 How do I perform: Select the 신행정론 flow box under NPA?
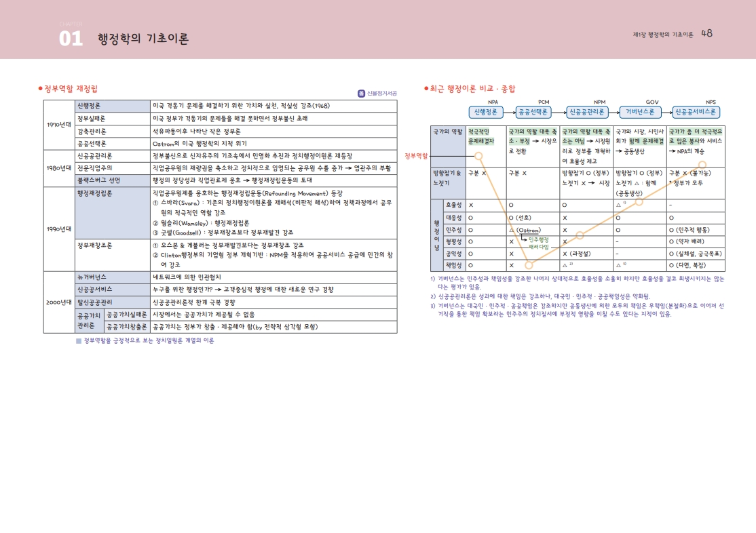tap(485, 112)
